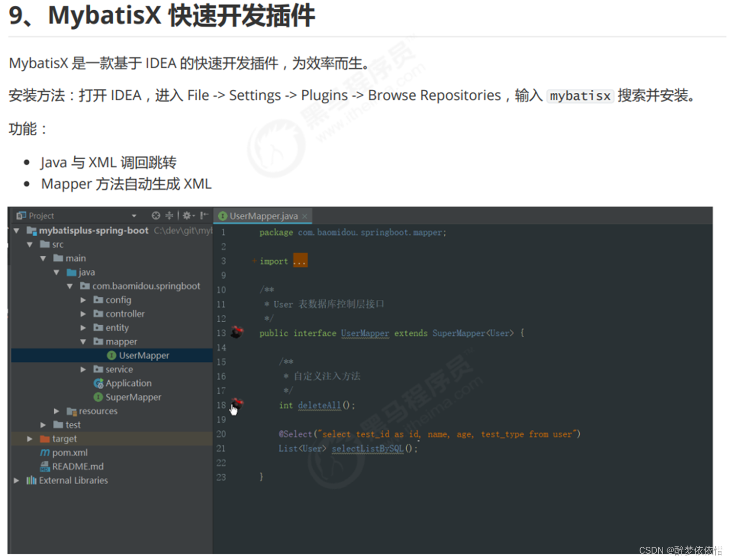This screenshot has width=731, height=560.
Task: Click the SuperMapper interface icon in tree
Action: tap(98, 397)
